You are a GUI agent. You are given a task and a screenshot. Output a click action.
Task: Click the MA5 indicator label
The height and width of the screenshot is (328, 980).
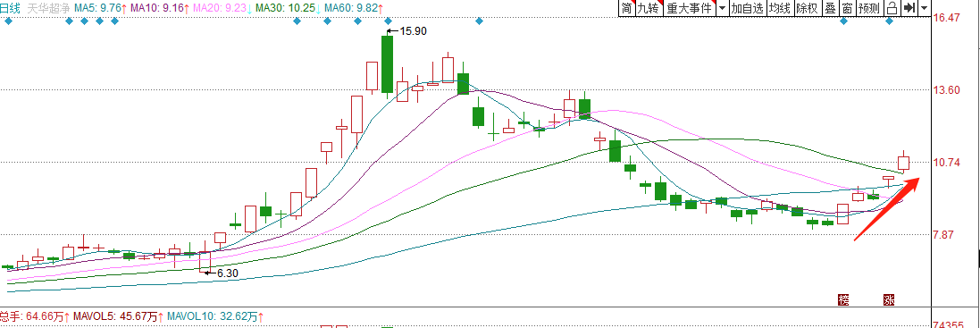(101, 9)
